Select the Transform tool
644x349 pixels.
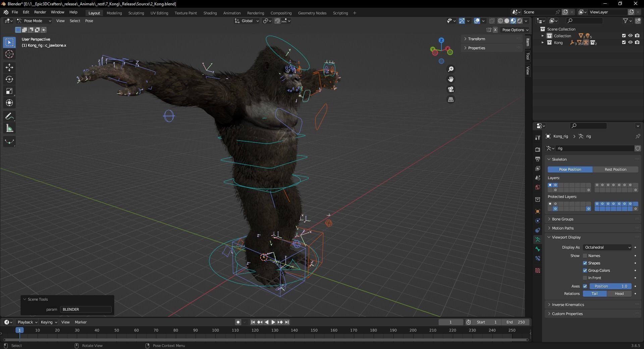coord(9,103)
